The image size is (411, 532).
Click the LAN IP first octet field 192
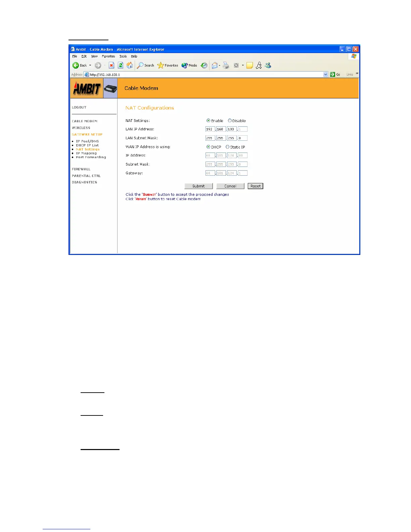tap(210, 129)
